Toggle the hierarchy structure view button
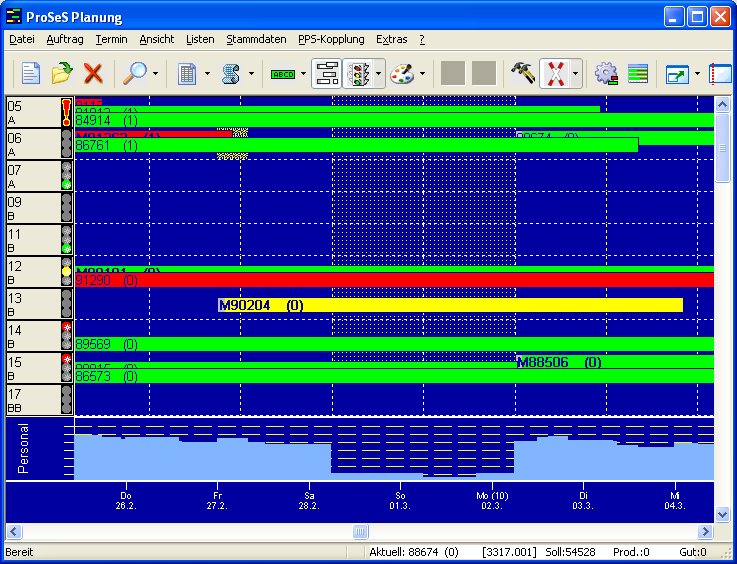This screenshot has height=564, width=737. [326, 73]
